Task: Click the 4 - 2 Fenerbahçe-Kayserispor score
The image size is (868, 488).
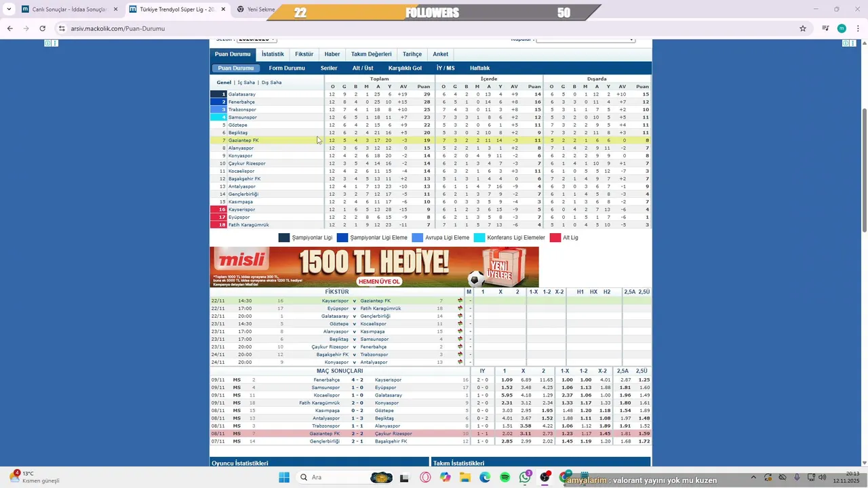Action: point(357,380)
